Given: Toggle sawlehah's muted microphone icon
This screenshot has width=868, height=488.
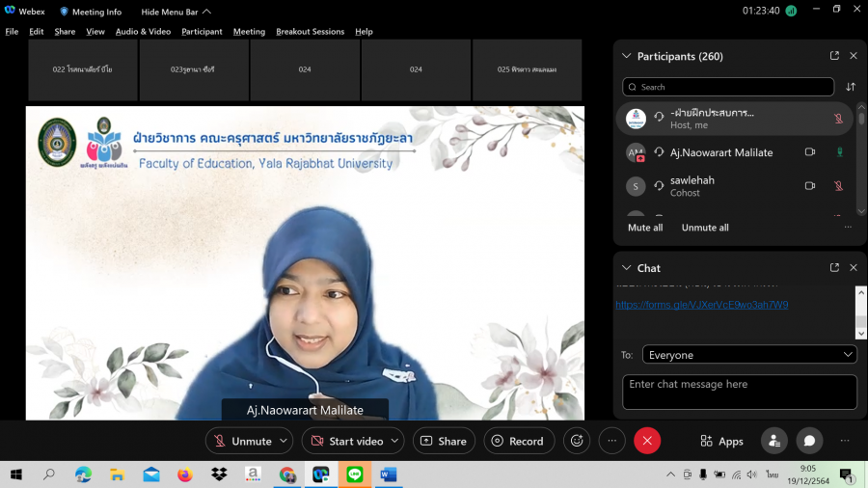Looking at the screenshot, I should click(838, 185).
